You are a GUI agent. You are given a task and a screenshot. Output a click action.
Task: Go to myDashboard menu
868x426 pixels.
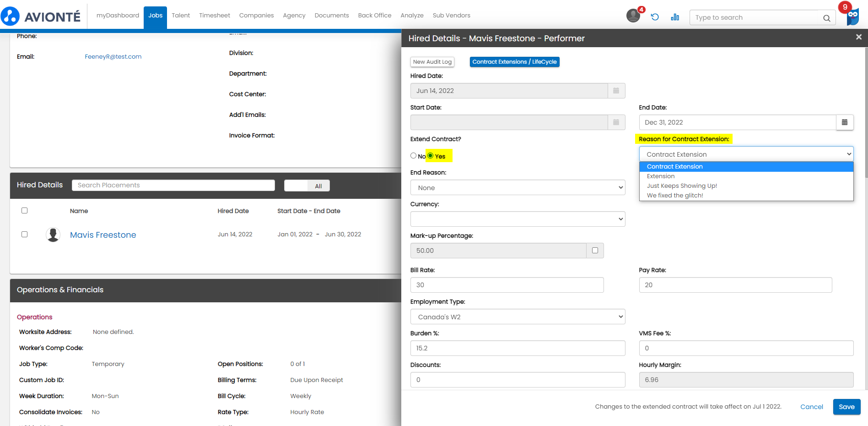[x=118, y=16]
